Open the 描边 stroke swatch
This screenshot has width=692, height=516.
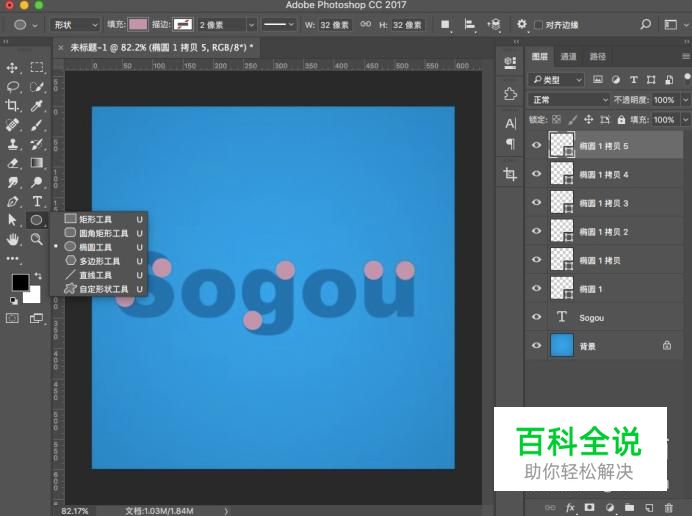(x=183, y=25)
